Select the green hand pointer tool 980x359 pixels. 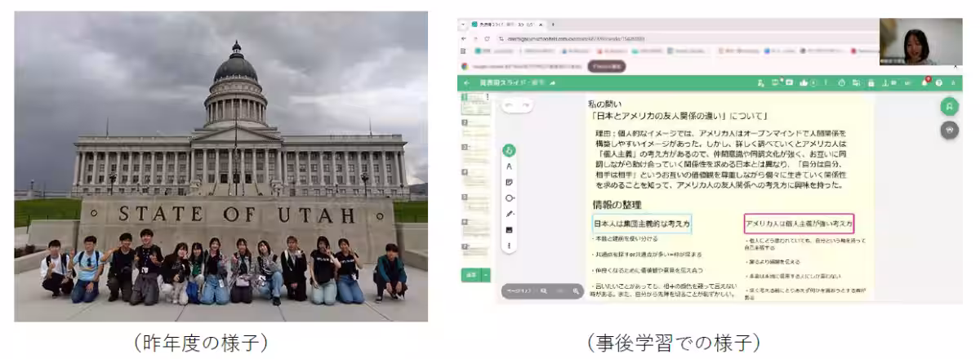[x=510, y=151]
